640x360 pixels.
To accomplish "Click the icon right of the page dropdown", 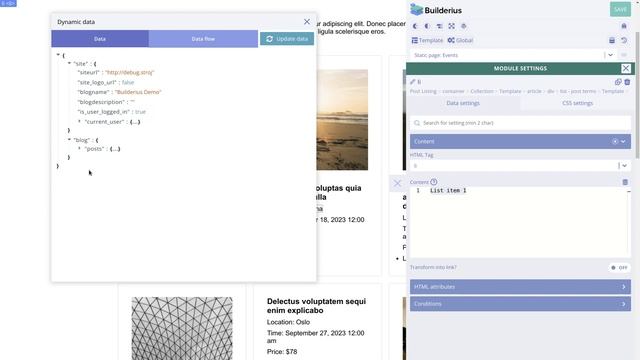I will pyautogui.click(x=624, y=55).
